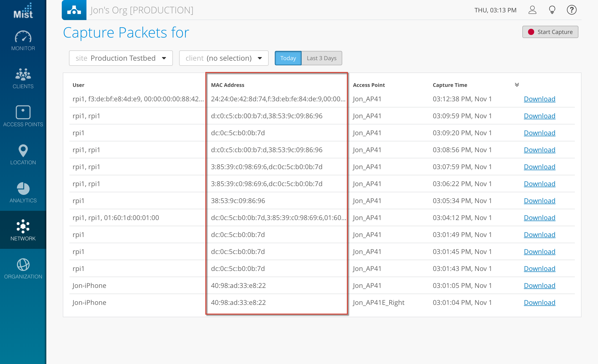The width and height of the screenshot is (598, 364).
Task: Click the Capture Time sort chevron
Action: (x=517, y=85)
